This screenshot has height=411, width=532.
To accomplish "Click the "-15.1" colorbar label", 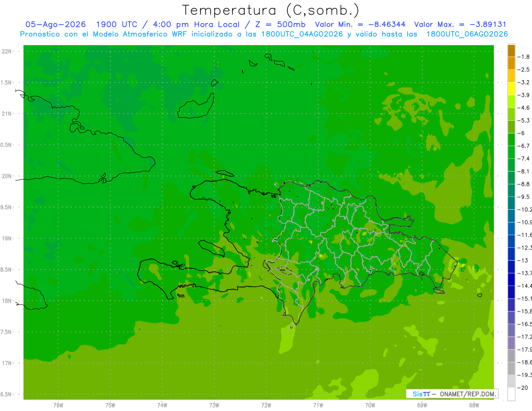I will pos(524,298).
